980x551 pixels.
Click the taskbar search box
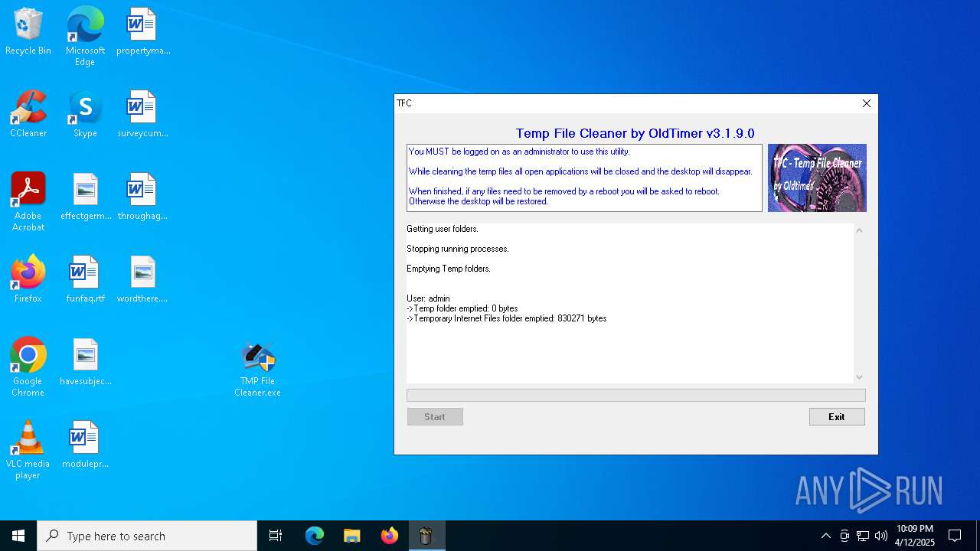click(147, 536)
